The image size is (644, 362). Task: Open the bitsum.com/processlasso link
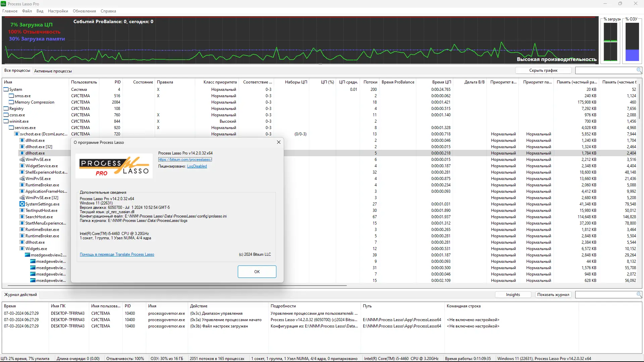pyautogui.click(x=185, y=160)
